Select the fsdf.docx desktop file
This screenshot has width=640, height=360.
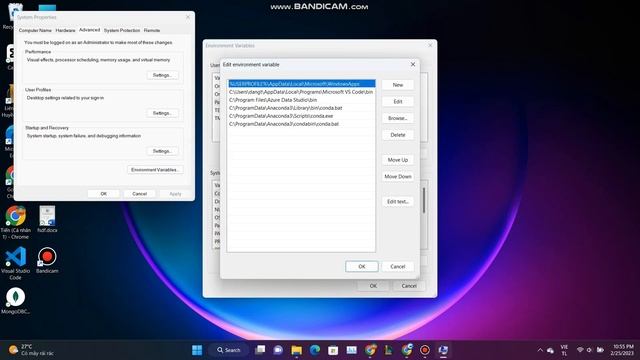[47, 219]
